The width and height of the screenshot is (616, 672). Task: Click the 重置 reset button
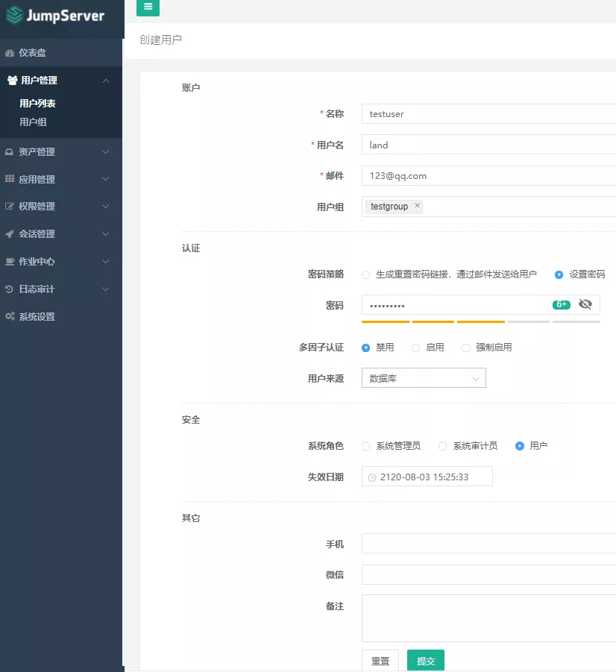pyautogui.click(x=380, y=661)
